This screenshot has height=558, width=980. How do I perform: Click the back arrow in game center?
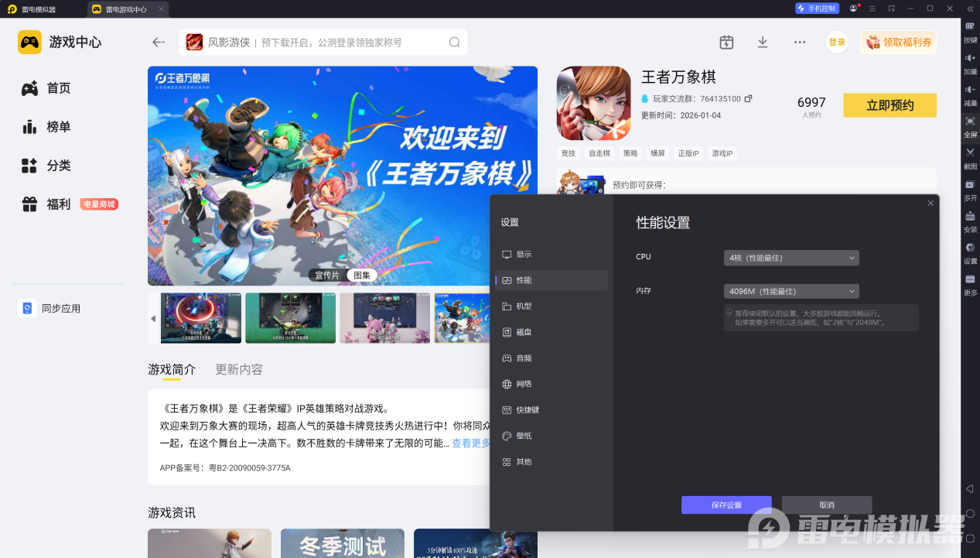pos(159,43)
